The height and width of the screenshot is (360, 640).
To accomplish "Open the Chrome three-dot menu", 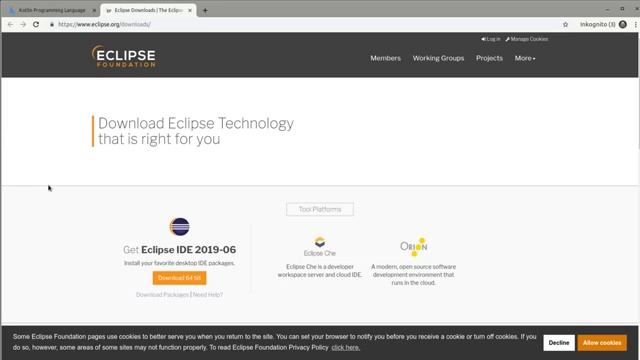I will (636, 24).
